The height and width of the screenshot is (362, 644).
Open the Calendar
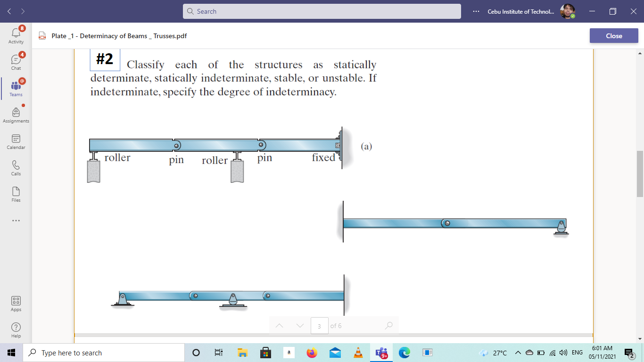point(16,141)
